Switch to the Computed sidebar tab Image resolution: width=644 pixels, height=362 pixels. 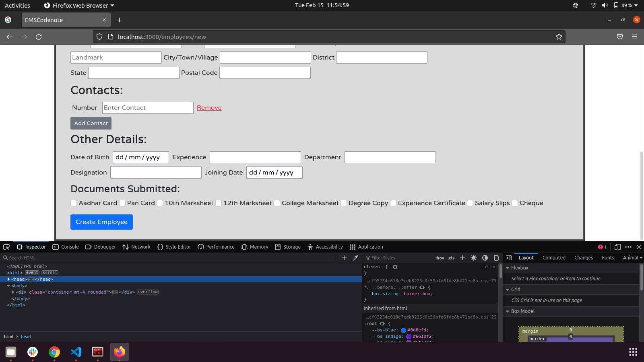coord(554,258)
